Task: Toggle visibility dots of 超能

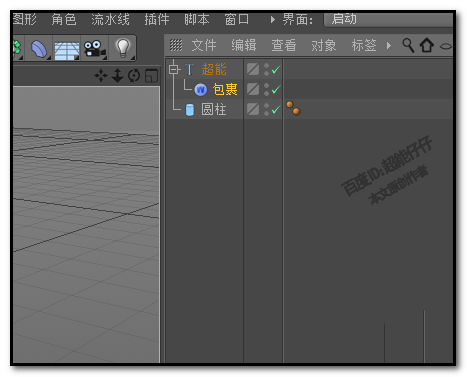Action: [x=266, y=69]
